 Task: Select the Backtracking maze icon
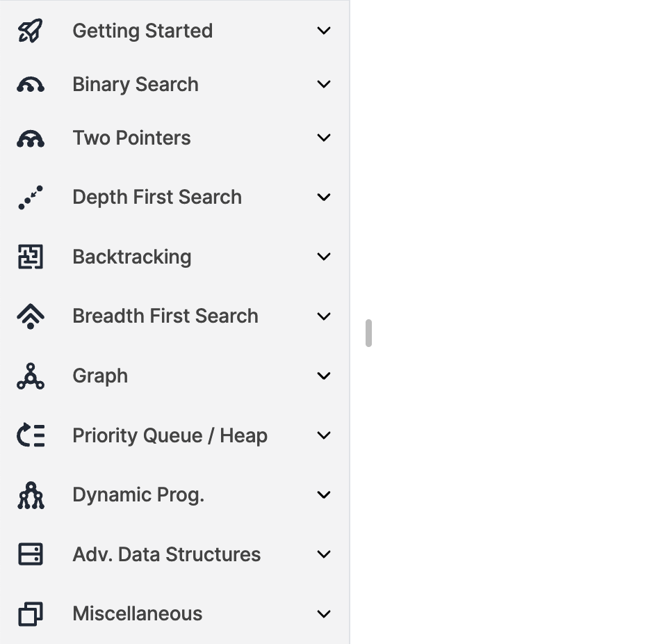30,256
